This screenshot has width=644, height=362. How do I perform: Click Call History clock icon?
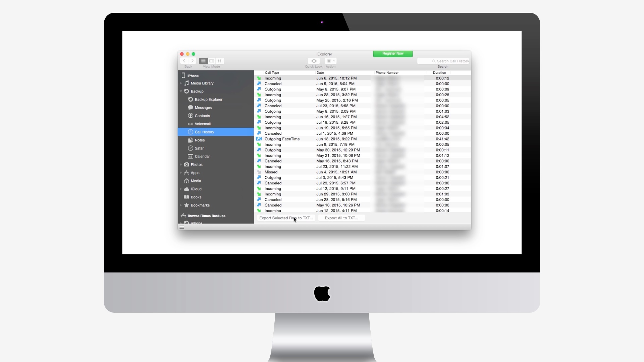click(191, 132)
